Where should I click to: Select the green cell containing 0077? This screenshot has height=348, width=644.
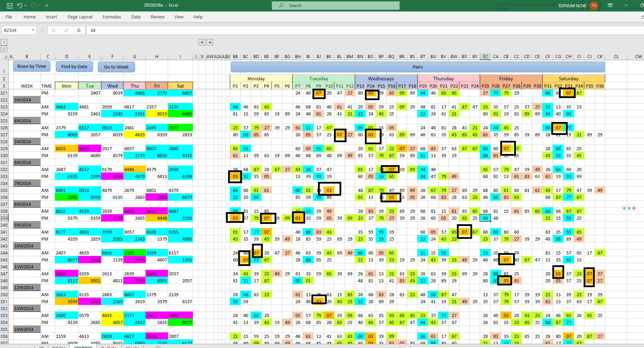180,128
